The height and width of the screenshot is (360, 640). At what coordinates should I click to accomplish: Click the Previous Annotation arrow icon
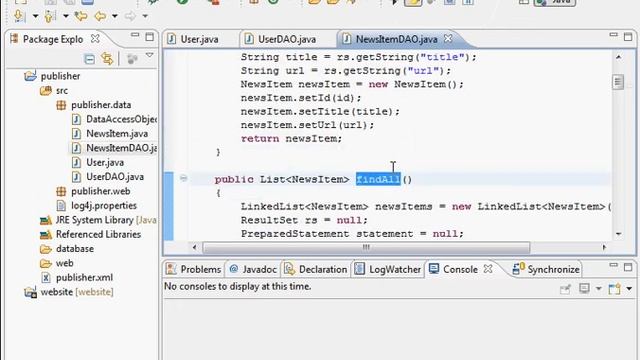click(49, 16)
